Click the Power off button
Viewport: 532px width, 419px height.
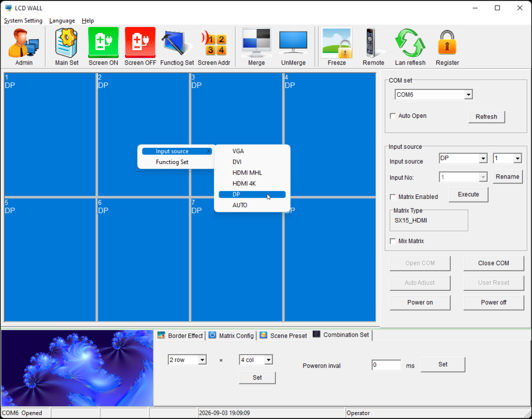point(493,302)
